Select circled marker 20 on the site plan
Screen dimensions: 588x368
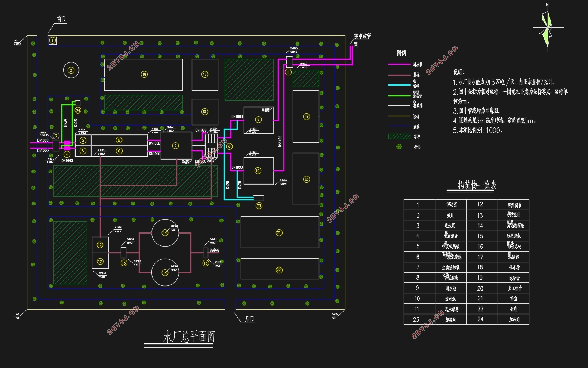(307, 179)
